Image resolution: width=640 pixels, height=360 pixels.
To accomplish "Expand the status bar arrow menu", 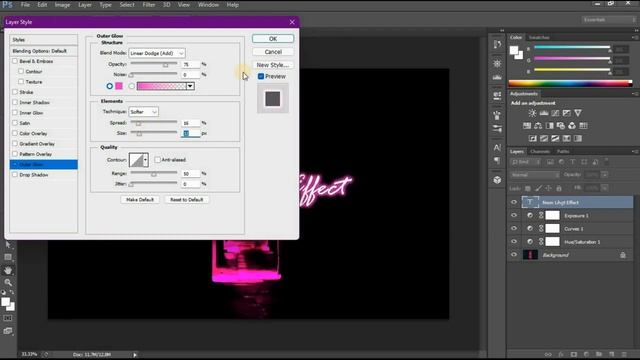I will pyautogui.click(x=135, y=355).
